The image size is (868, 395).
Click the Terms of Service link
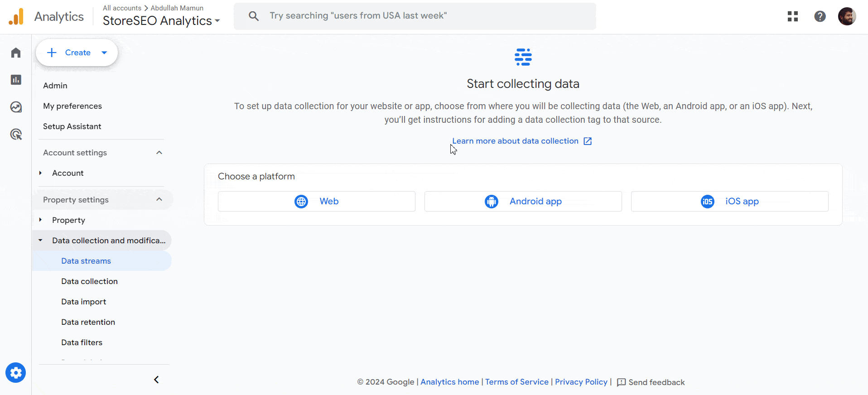tap(516, 382)
